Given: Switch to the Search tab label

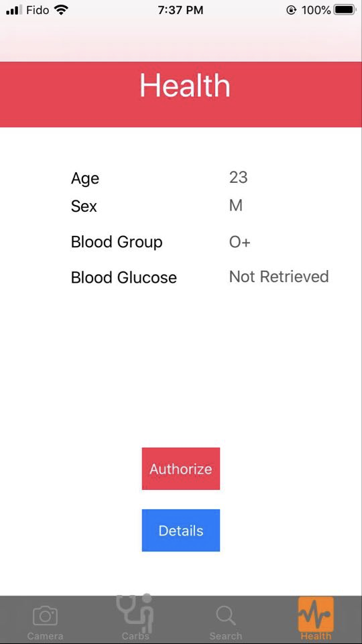Looking at the screenshot, I should click(226, 636).
